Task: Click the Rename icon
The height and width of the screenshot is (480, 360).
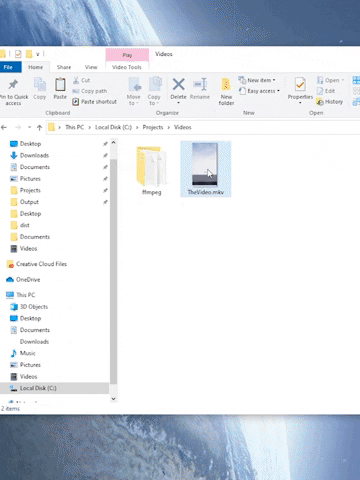Action: 200,84
